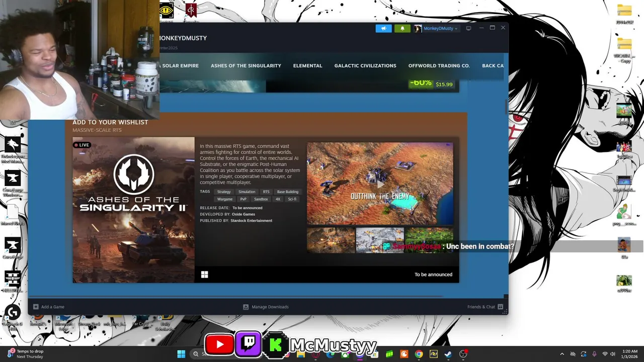
Task: Open Logitech G HUB desktop shortcut
Action: (x=13, y=317)
